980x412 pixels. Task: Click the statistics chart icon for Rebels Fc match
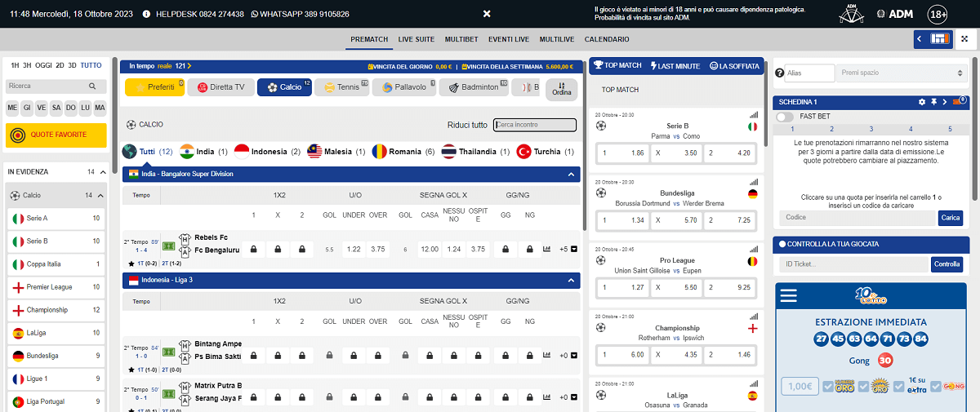tap(546, 250)
